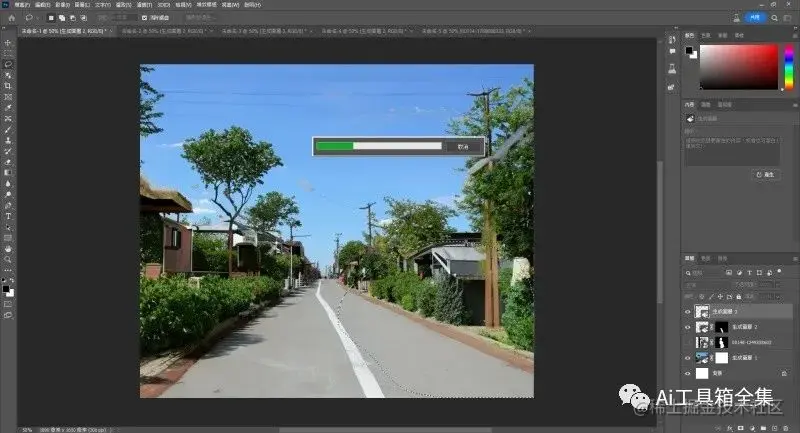Filter layers by pixel layer kind icon
This screenshot has height=433, width=800.
coord(729,273)
